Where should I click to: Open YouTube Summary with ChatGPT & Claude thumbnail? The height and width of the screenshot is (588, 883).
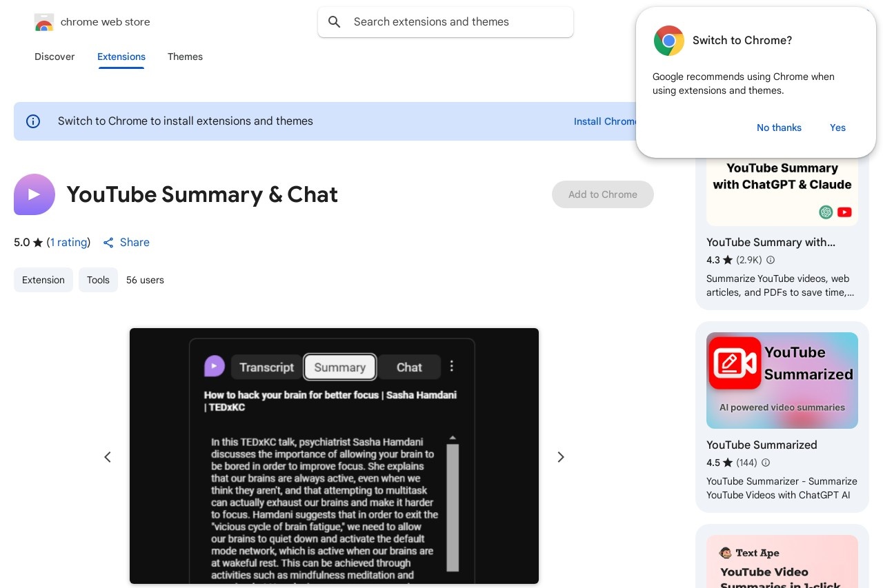pos(782,192)
